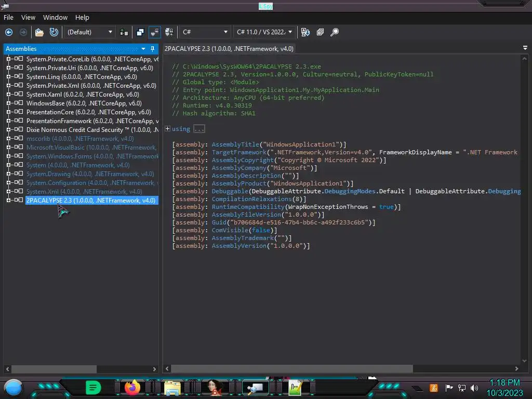
Task: Open Notepad++ from the taskbar
Action: (295, 388)
